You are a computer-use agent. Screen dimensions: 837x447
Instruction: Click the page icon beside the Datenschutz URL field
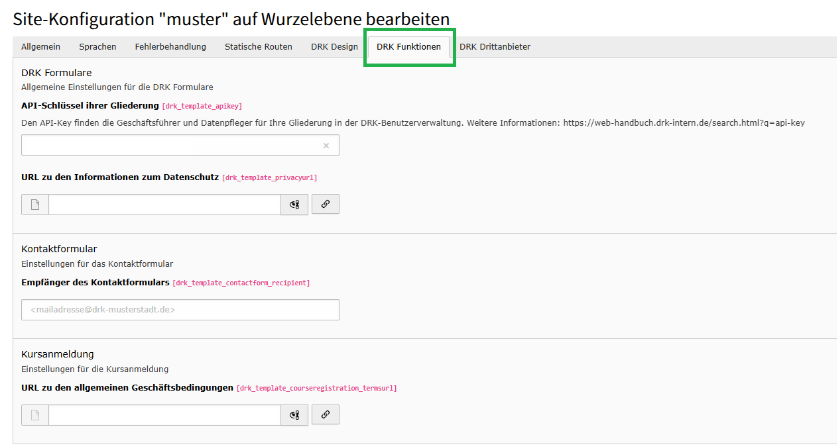click(x=34, y=204)
